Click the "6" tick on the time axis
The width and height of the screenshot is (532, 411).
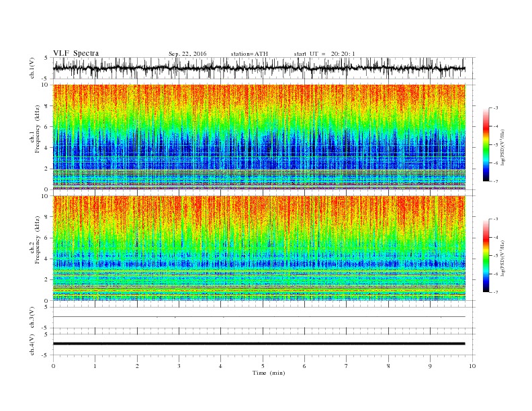[x=304, y=366]
